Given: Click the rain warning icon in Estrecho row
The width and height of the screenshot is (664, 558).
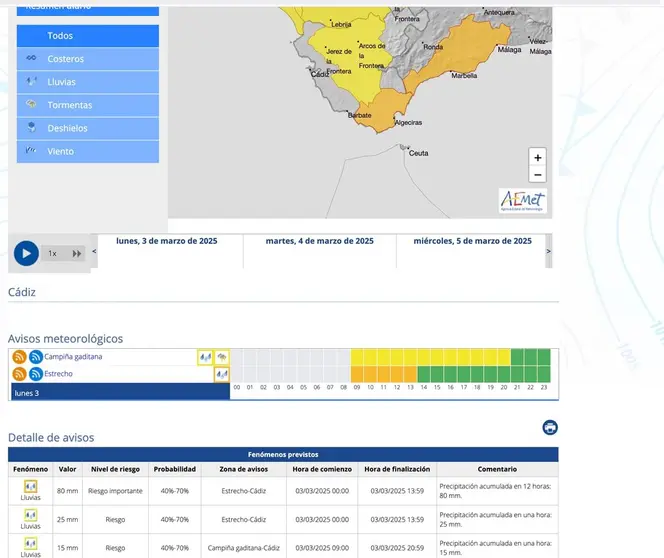Looking at the screenshot, I should point(222,374).
